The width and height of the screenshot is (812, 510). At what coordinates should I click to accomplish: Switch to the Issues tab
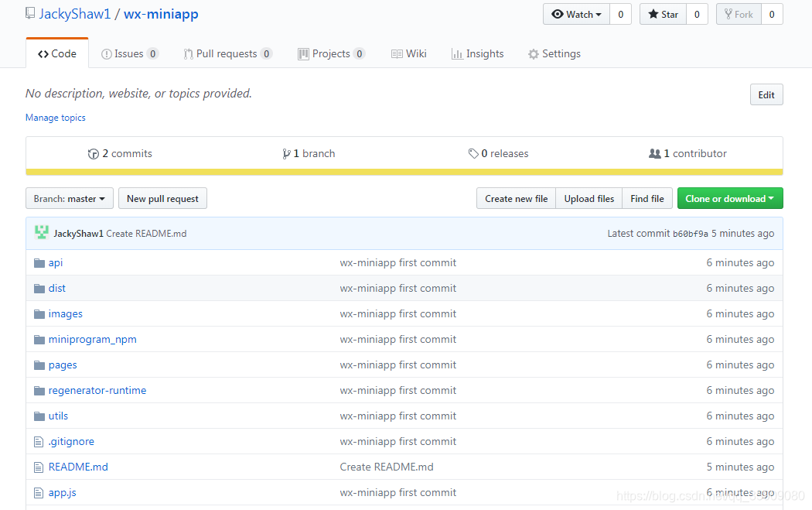[x=129, y=53]
